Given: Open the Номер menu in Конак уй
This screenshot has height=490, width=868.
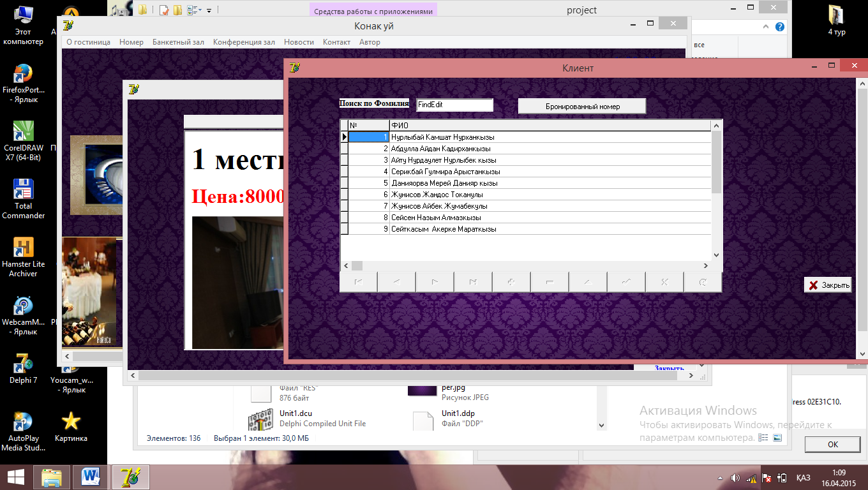Looking at the screenshot, I should point(131,42).
